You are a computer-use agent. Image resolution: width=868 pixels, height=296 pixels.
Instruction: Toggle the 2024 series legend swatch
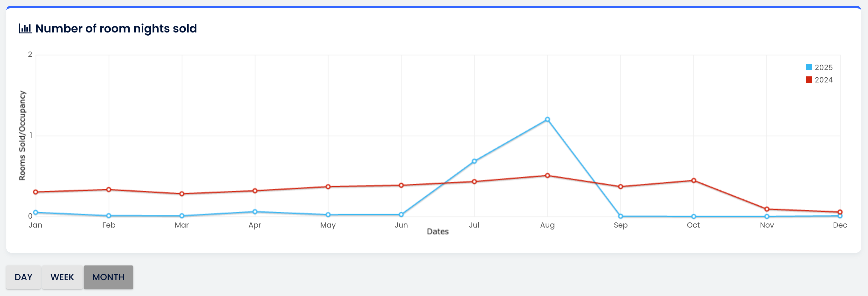809,80
